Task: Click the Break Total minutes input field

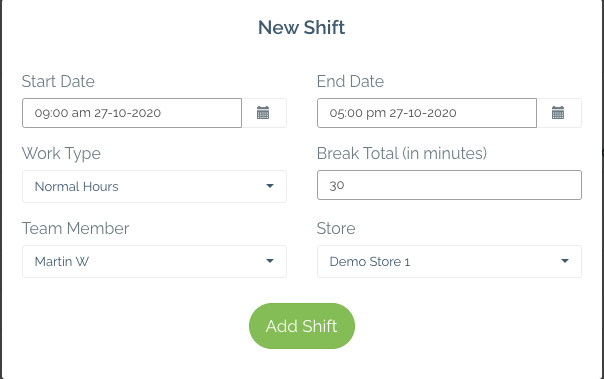Action: point(449,185)
